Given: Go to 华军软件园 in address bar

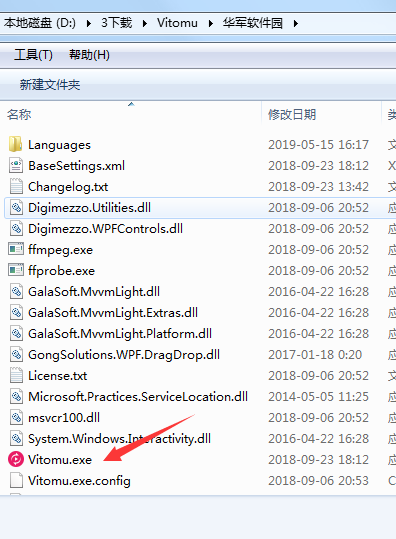Looking at the screenshot, I should pos(253,23).
